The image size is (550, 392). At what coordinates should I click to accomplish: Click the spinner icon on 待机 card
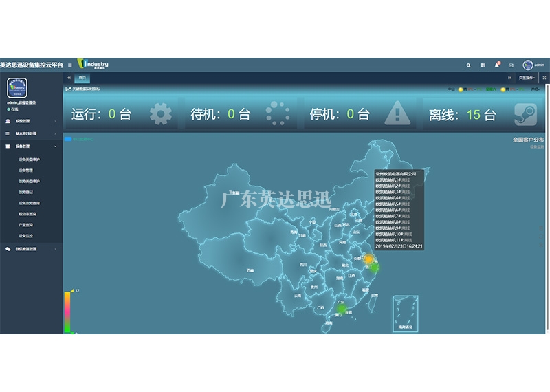(x=278, y=113)
